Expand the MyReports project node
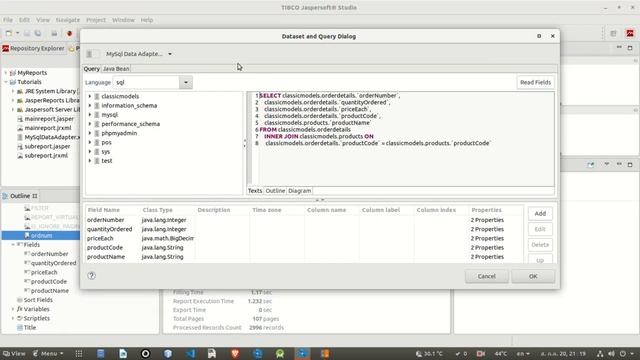The image size is (640, 360). tap(6, 73)
